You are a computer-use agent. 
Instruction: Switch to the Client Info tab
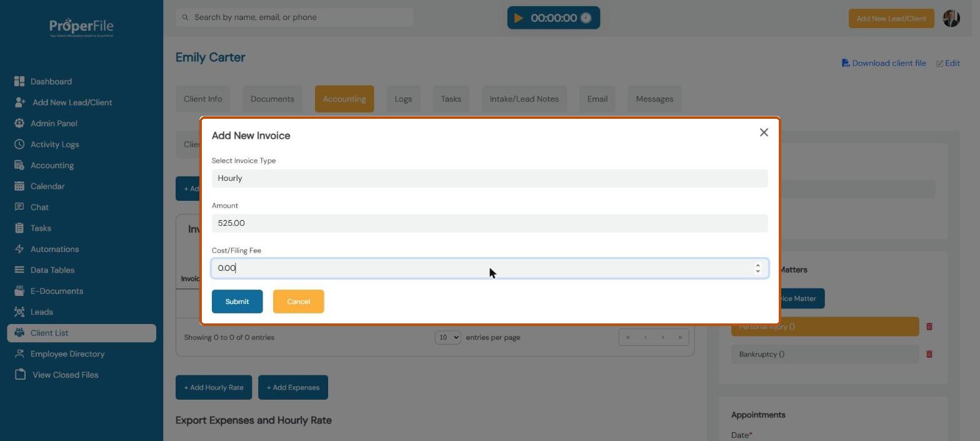[202, 99]
